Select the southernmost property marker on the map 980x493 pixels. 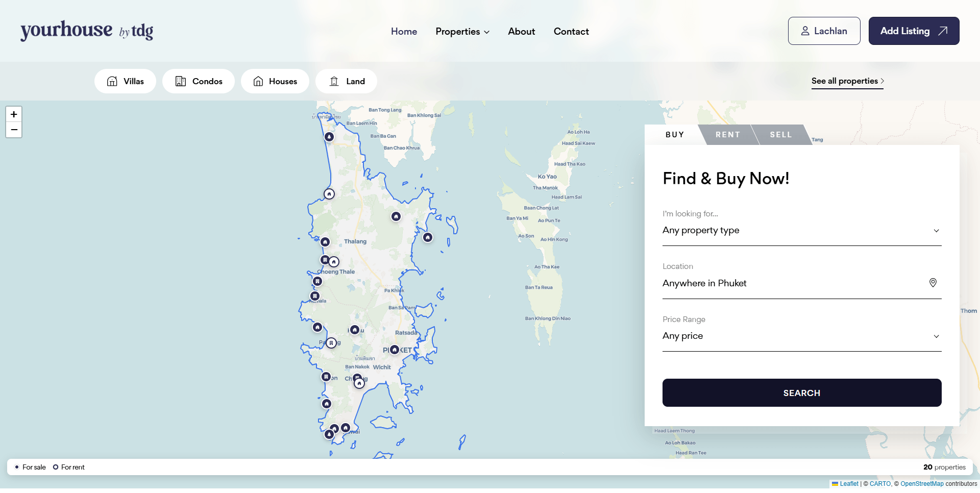point(329,434)
